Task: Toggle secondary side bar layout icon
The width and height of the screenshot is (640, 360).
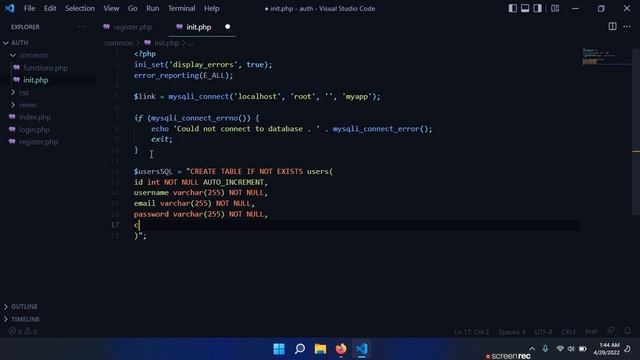Action: point(537,8)
